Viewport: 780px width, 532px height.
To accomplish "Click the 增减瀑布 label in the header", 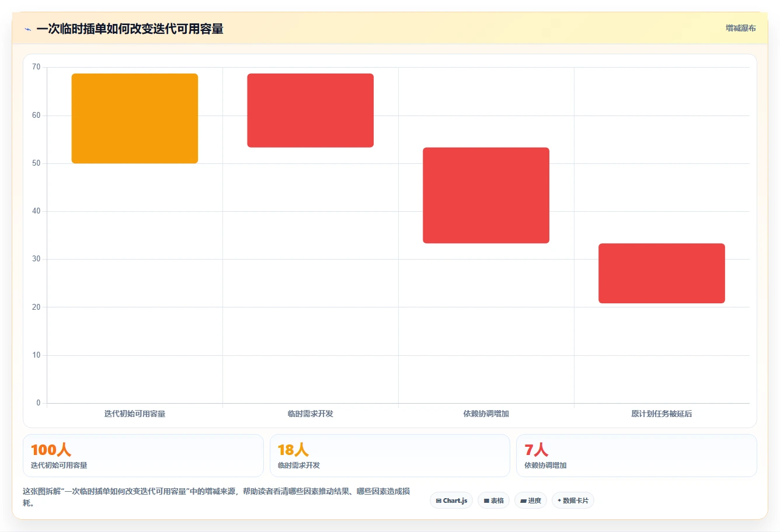I will tap(740, 28).
